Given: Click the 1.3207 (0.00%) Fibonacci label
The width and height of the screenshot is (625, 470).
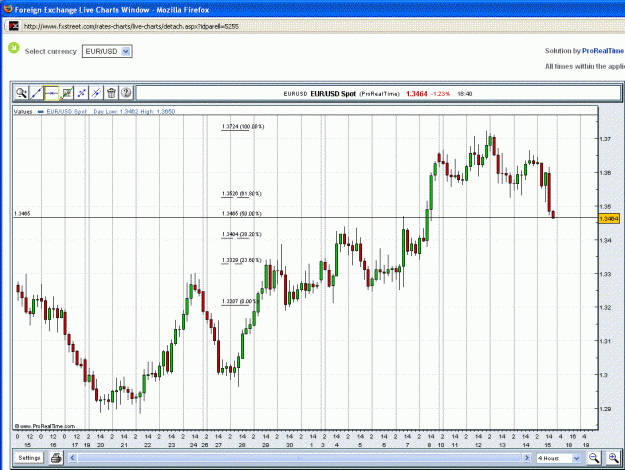Looking at the screenshot, I should [x=240, y=301].
